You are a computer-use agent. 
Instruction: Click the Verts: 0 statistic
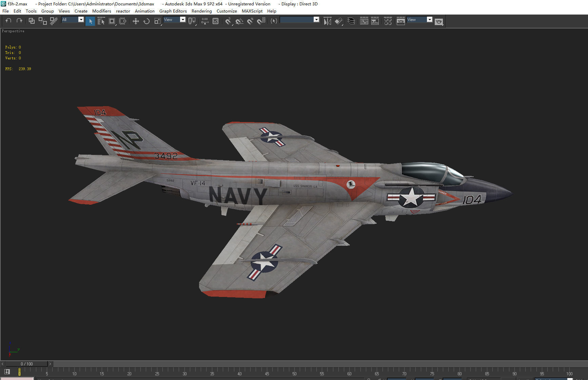pyautogui.click(x=13, y=58)
